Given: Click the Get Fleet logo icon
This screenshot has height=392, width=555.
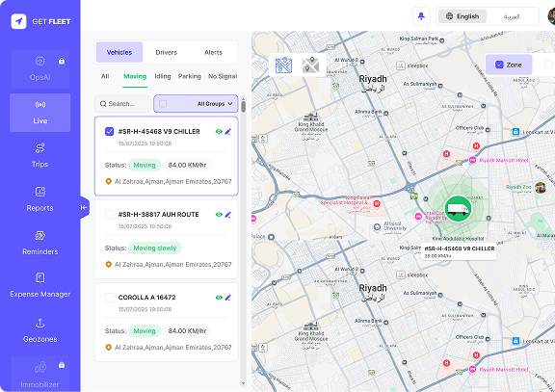Looking at the screenshot, I should pyautogui.click(x=18, y=21).
